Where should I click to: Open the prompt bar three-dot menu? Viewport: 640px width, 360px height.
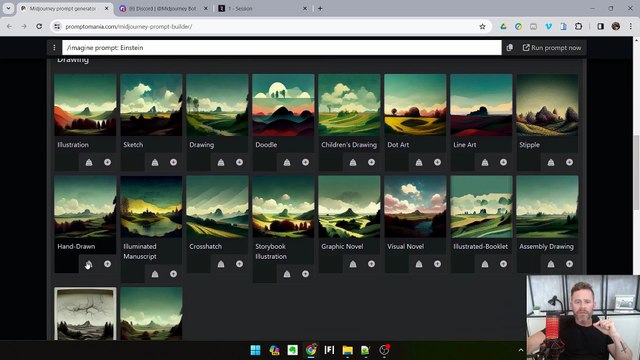point(54,48)
